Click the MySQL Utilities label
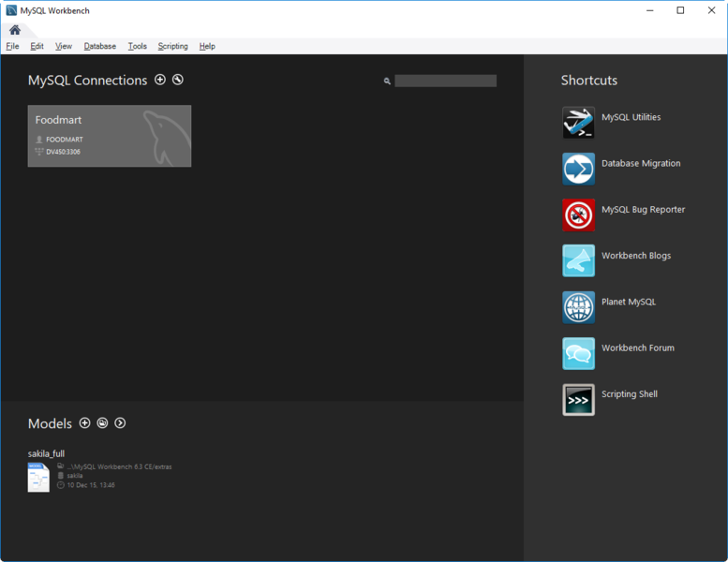The width and height of the screenshot is (728, 562). click(631, 117)
